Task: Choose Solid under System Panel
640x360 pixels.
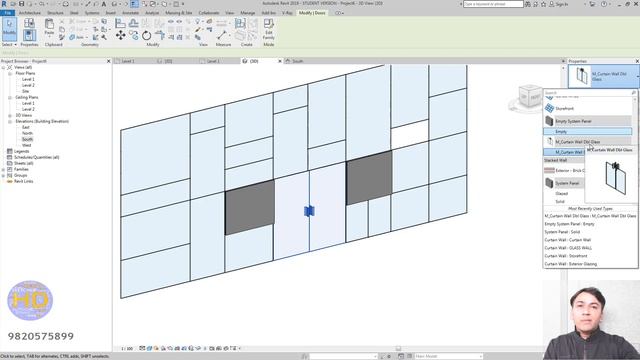Action: (560, 201)
